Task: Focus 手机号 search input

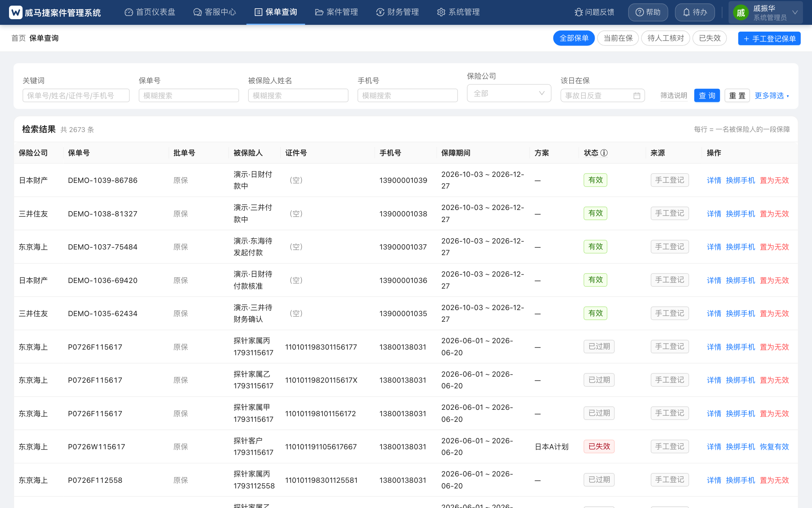Action: pos(408,96)
